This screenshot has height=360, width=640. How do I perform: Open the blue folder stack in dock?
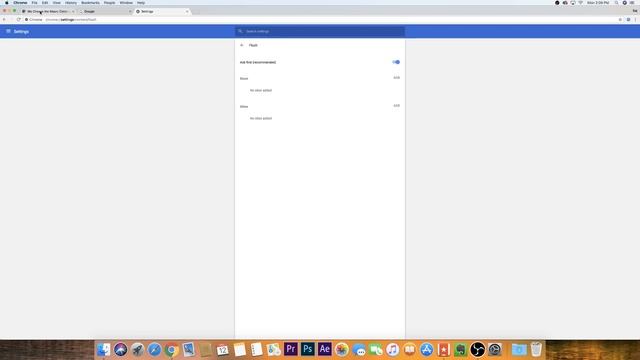pyautogui.click(x=519, y=349)
